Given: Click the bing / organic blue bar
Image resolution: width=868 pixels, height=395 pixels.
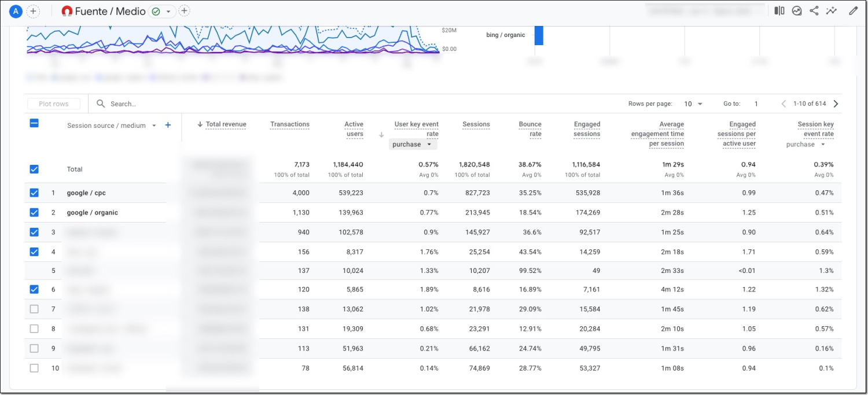Looking at the screenshot, I should [x=538, y=35].
